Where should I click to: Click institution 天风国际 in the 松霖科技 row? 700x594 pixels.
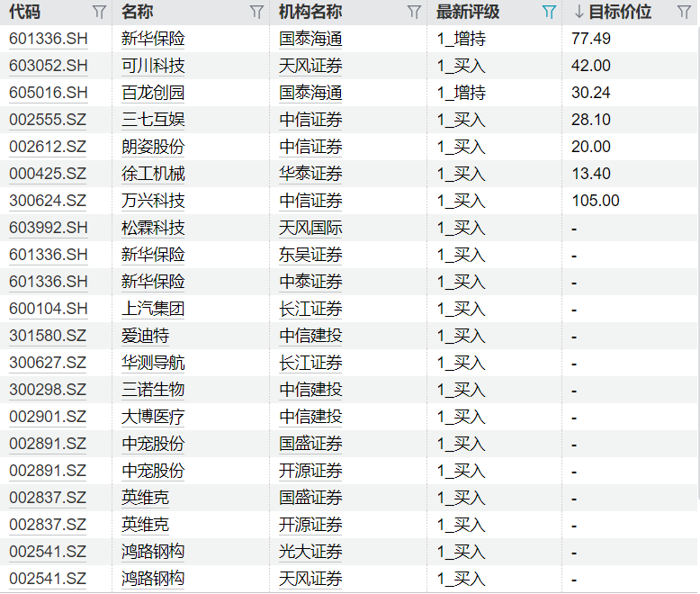pyautogui.click(x=310, y=228)
